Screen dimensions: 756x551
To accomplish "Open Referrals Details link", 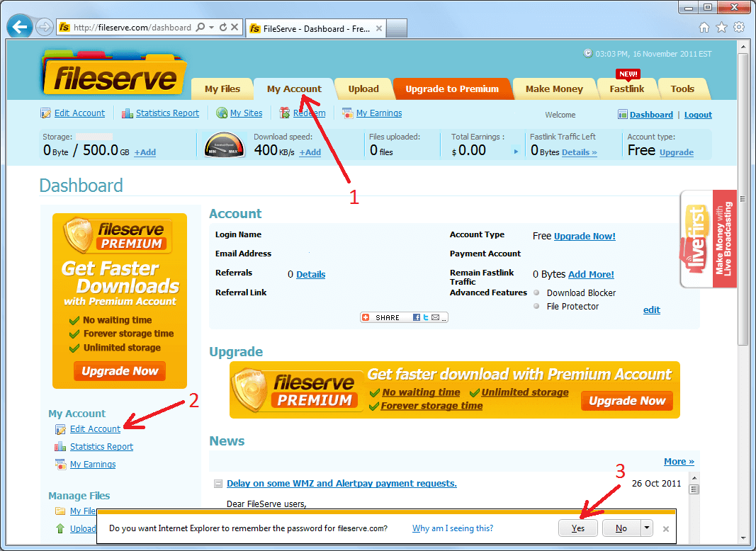I will tap(310, 274).
